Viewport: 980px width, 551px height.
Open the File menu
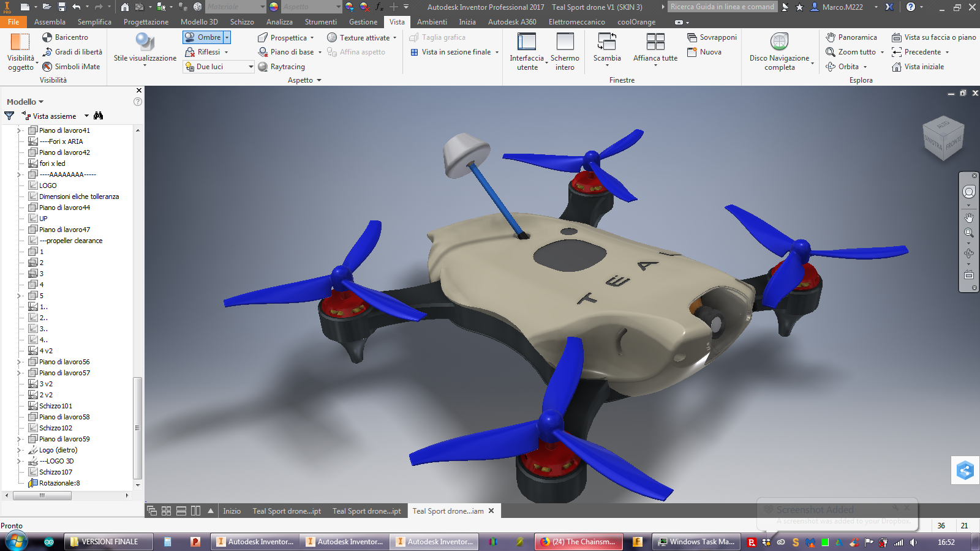click(13, 21)
